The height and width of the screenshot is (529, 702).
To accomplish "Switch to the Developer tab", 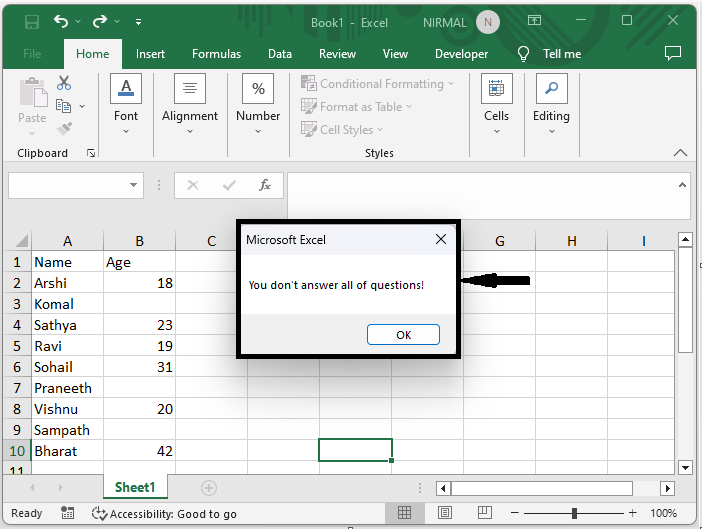I will pos(462,54).
